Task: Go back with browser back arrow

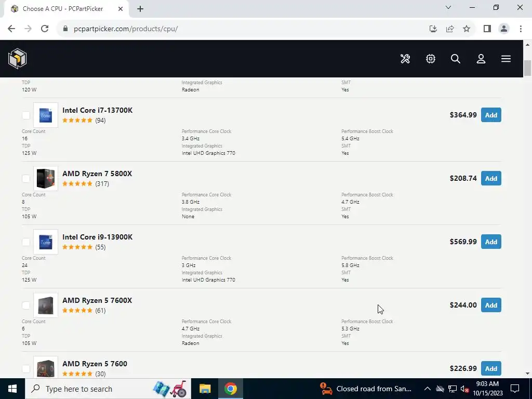Action: pyautogui.click(x=11, y=29)
